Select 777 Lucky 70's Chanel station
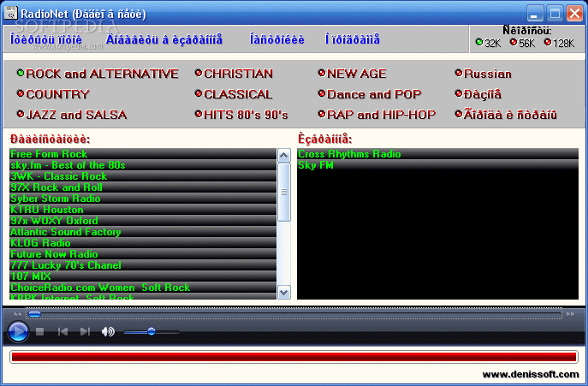Image resolution: width=588 pixels, height=386 pixels. (x=143, y=265)
